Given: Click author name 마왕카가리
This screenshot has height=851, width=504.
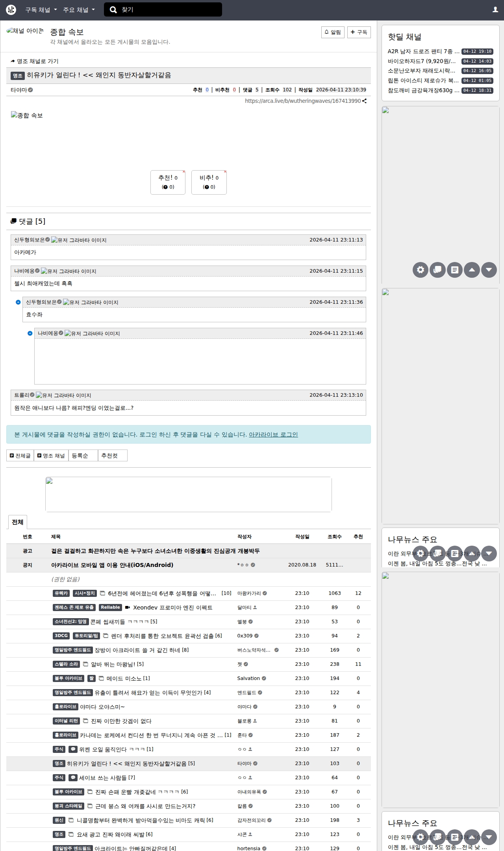Looking at the screenshot, I should (x=249, y=593).
